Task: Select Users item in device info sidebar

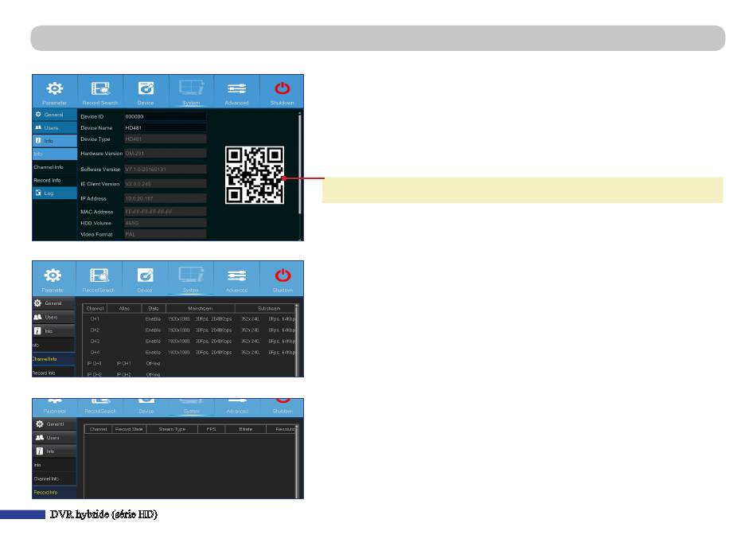Action: pos(54,128)
